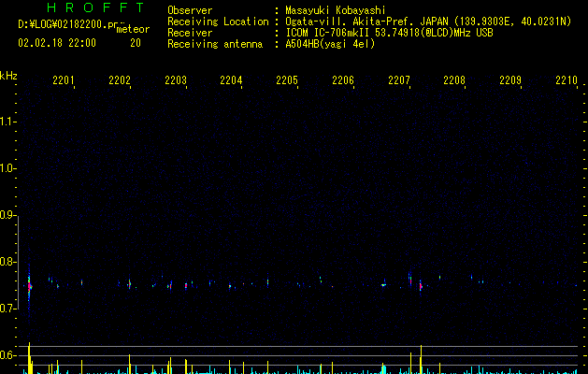Click the 0.8 kHz frequency axis label
Viewport: 588px width, 374px height.
(x=7, y=262)
